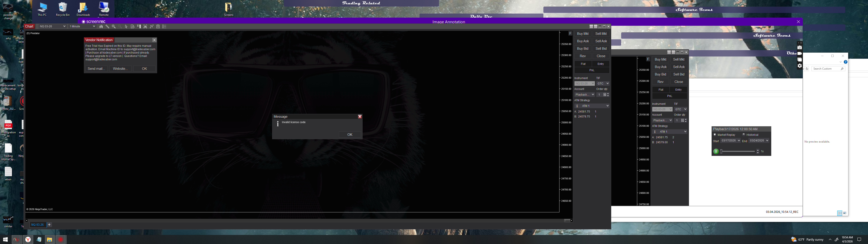Click the chart properties list icon
This screenshot has height=244, width=868.
click(164, 26)
